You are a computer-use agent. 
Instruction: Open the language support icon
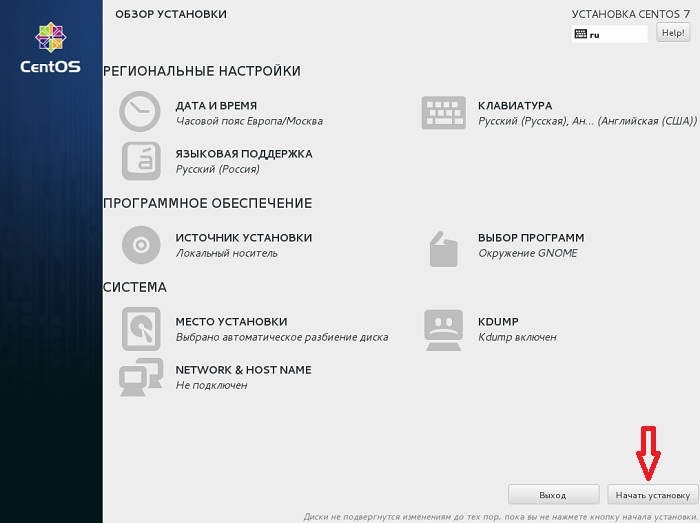pyautogui.click(x=141, y=161)
